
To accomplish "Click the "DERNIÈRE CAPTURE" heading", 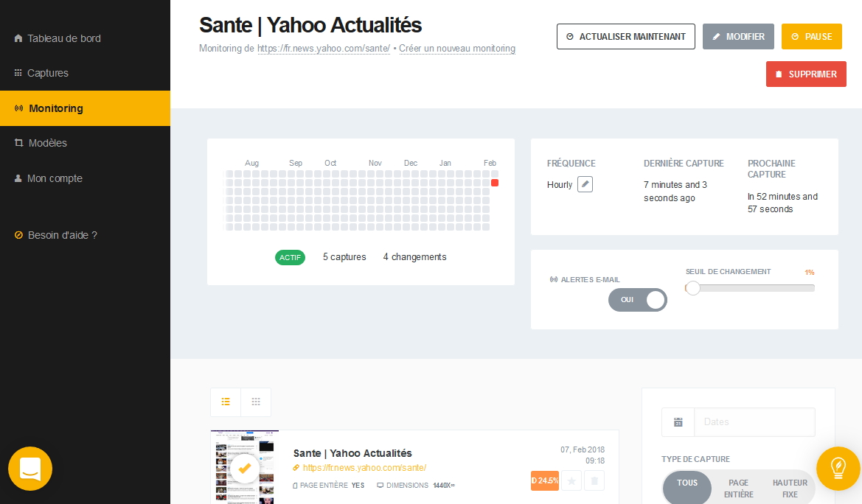I will pyautogui.click(x=684, y=164).
